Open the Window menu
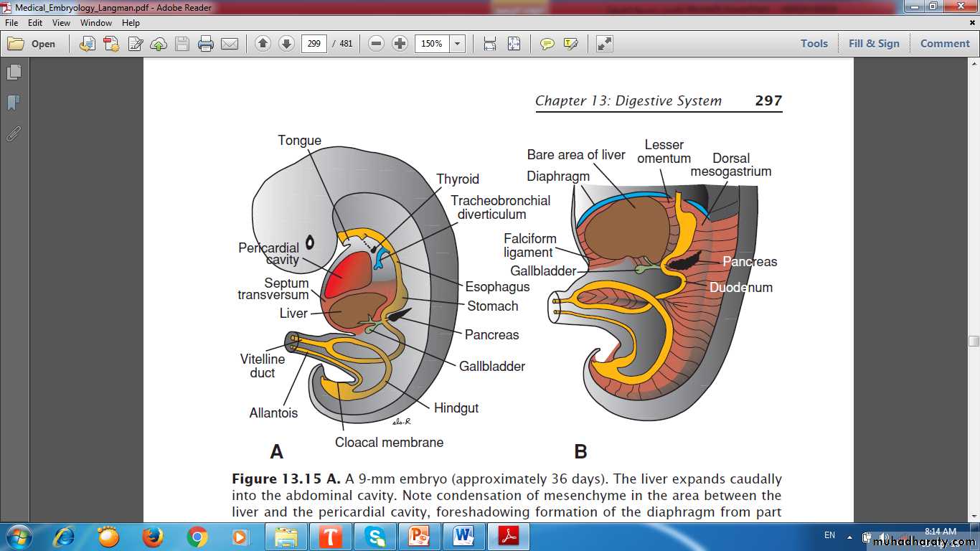 [95, 23]
